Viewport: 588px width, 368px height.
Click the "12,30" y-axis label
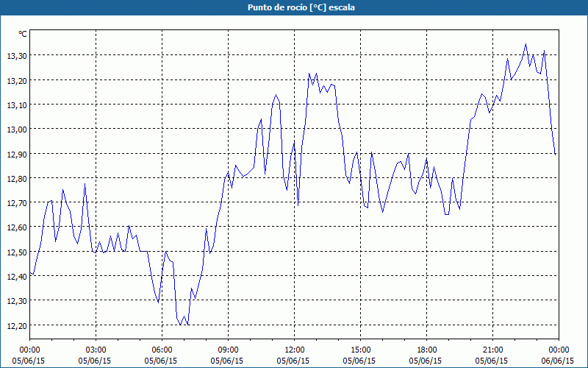click(17, 301)
